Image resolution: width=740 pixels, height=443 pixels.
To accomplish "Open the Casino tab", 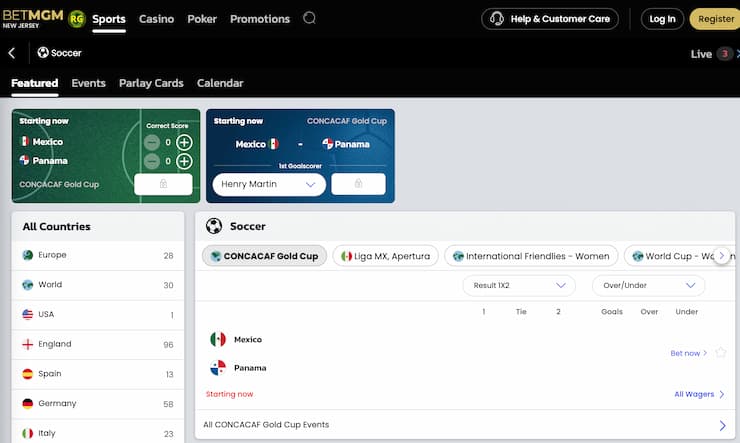I will [x=157, y=19].
